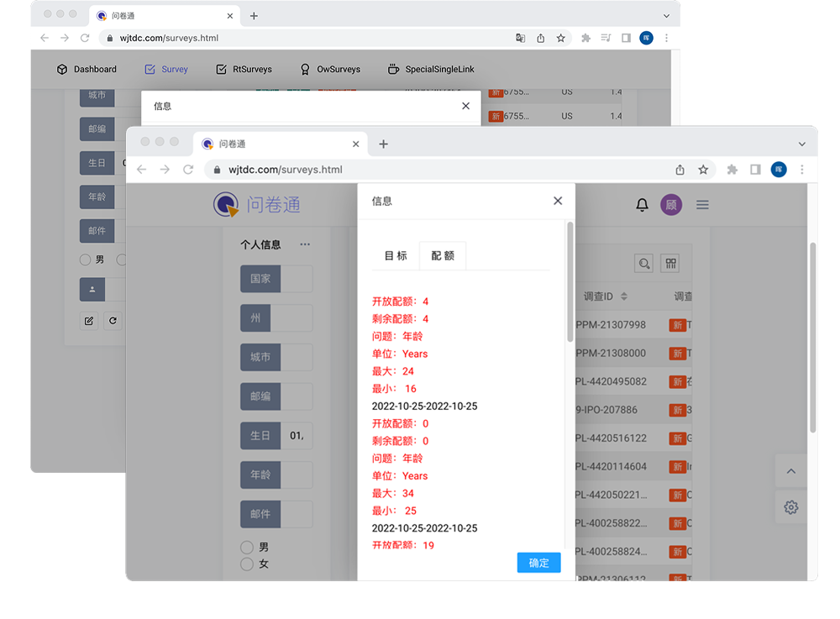Open extensions puzzle icon in back window
Viewport: 840px width, 619px height.
(585, 38)
